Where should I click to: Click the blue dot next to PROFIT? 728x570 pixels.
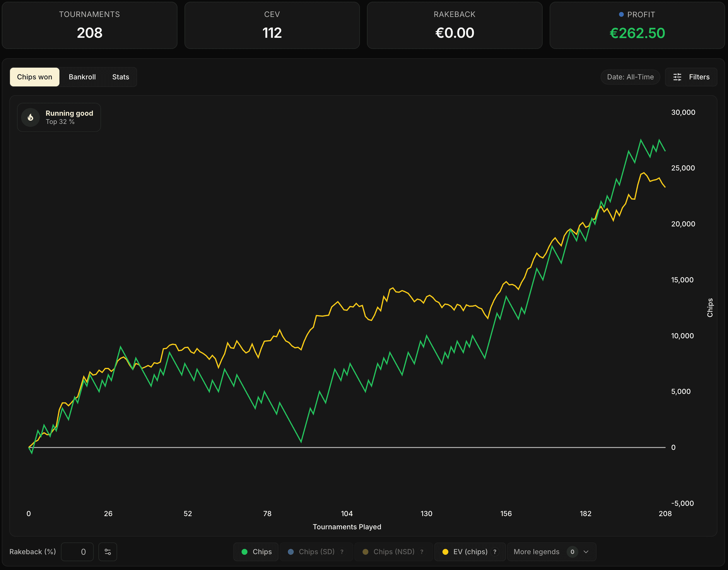621,14
